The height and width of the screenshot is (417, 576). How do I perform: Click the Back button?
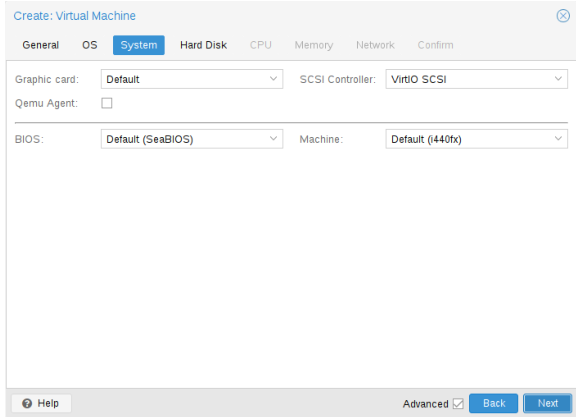click(x=493, y=403)
